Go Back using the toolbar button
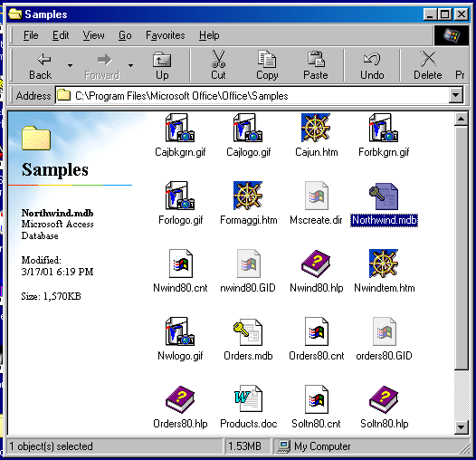This screenshot has height=460, width=476. pyautogui.click(x=41, y=65)
